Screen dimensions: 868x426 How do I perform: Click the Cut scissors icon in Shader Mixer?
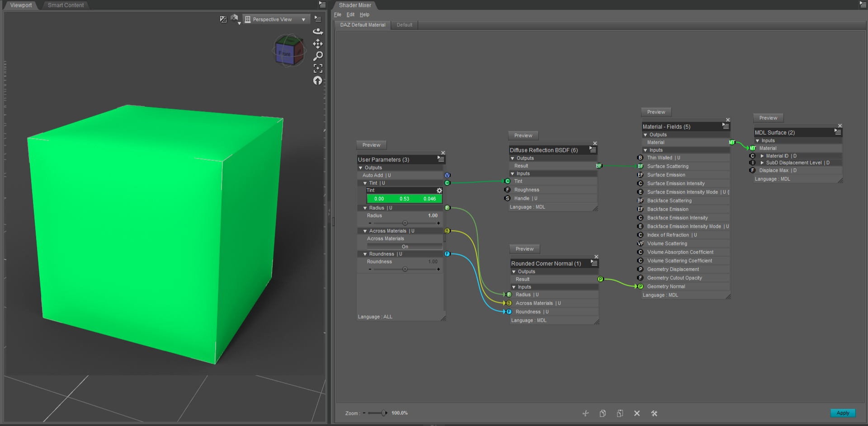click(586, 413)
